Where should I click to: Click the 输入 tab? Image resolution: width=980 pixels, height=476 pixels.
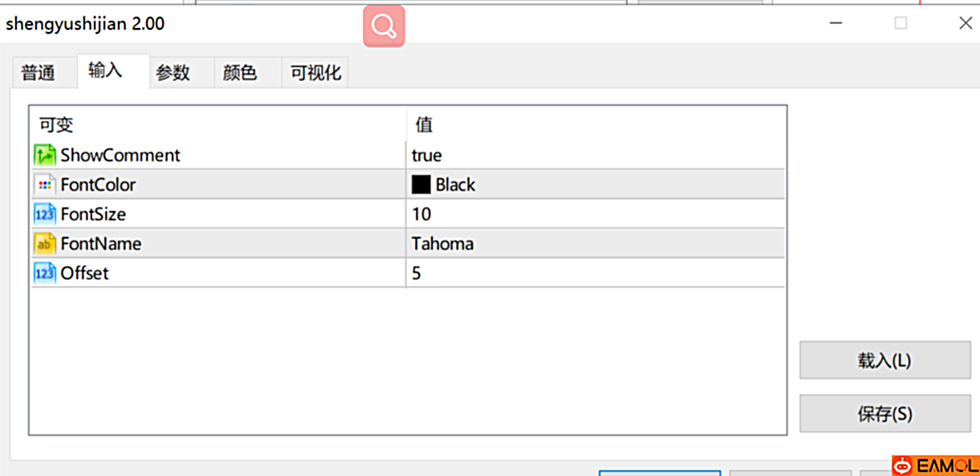click(x=105, y=71)
